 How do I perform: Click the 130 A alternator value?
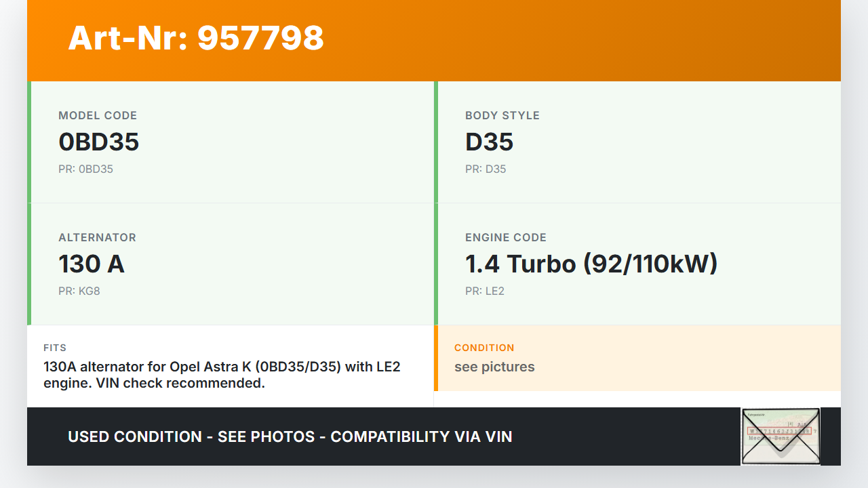point(92,264)
